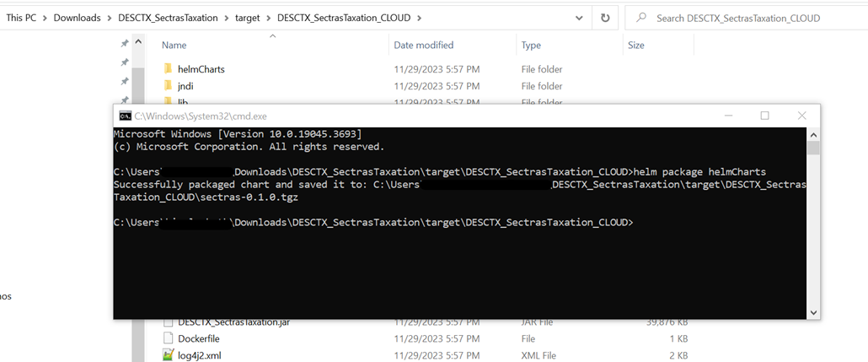Expand the chevron after Downloads breadcrumb
The height and width of the screenshot is (362, 868).
110,18
